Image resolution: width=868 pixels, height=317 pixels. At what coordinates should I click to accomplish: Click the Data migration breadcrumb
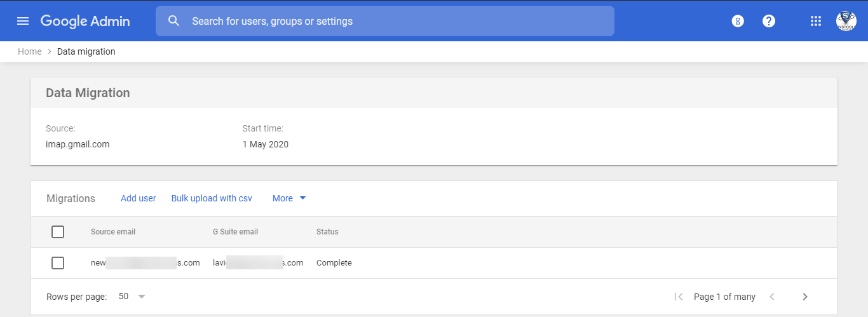[86, 51]
